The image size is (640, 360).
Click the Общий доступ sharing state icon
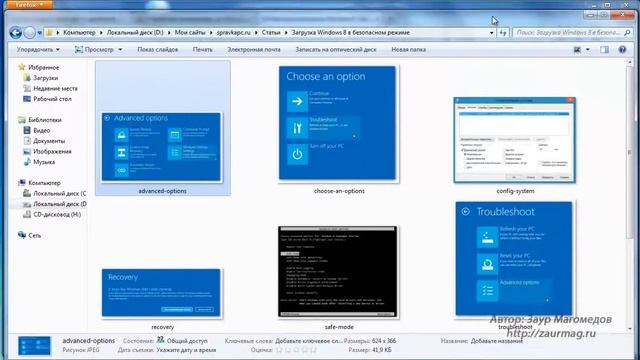pyautogui.click(x=160, y=340)
